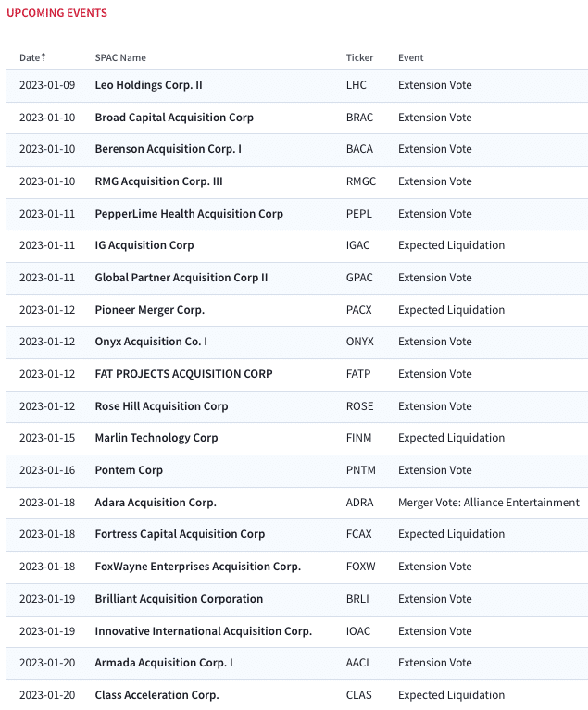Image resolution: width=588 pixels, height=710 pixels.
Task: Select Adara Acquisition Corp.
Action: coord(156,503)
